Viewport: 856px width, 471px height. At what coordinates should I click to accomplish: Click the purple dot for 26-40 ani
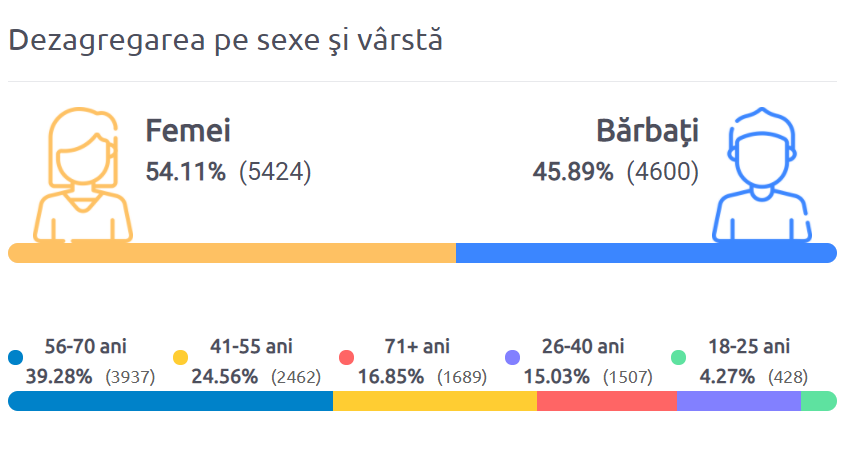click(513, 358)
